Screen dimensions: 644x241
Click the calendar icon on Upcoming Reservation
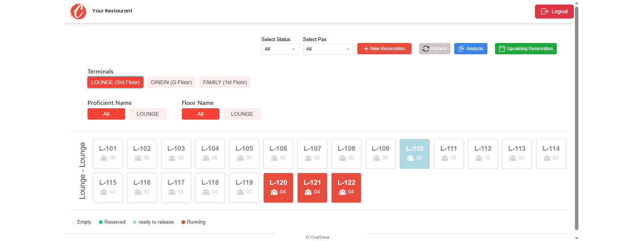[502, 49]
